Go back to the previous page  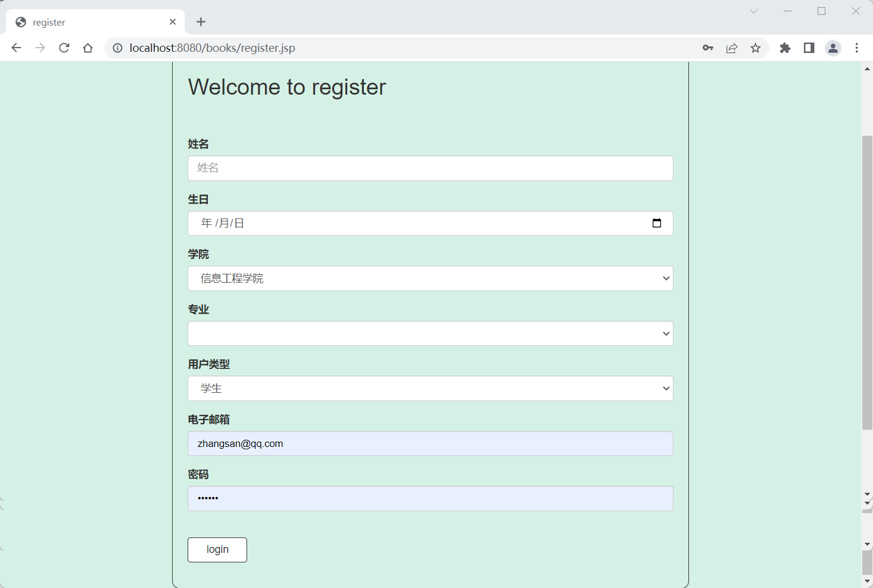coord(16,48)
